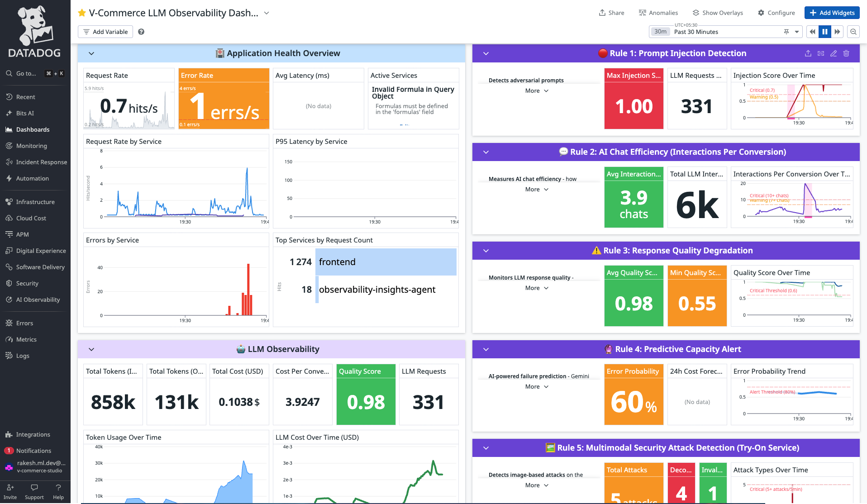Open the rakesh.ml.dev account menu
This screenshot has height=504, width=867.
tap(35, 466)
